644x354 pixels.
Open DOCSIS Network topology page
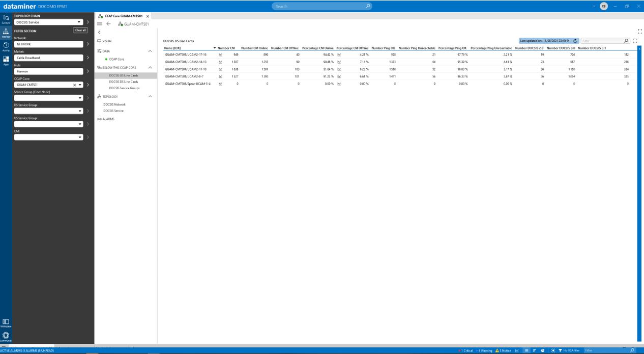(x=114, y=104)
